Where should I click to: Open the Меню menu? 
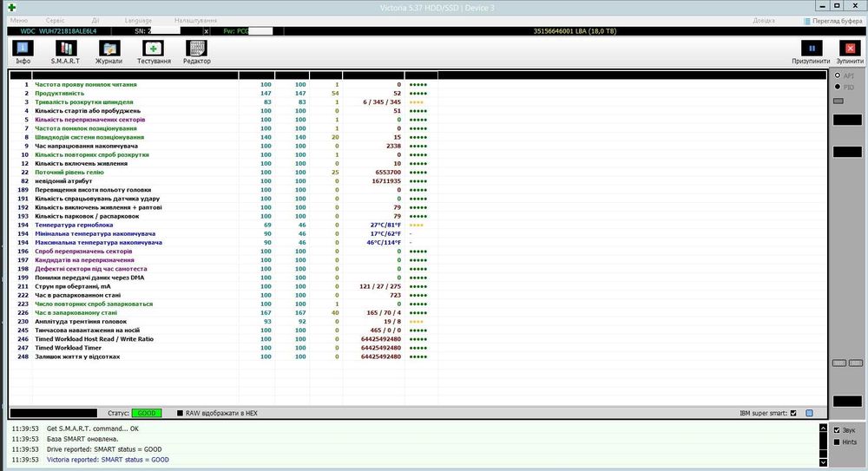tap(19, 21)
